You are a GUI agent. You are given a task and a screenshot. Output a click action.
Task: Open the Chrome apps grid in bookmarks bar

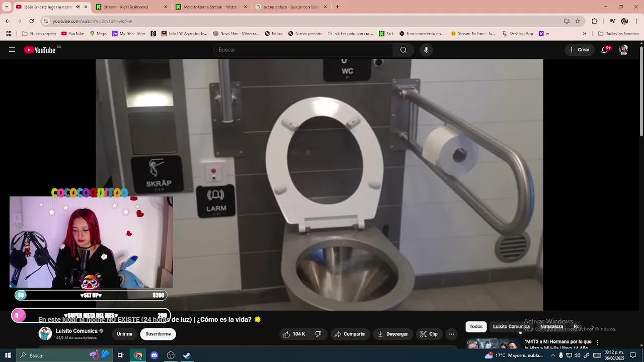tap(9, 34)
